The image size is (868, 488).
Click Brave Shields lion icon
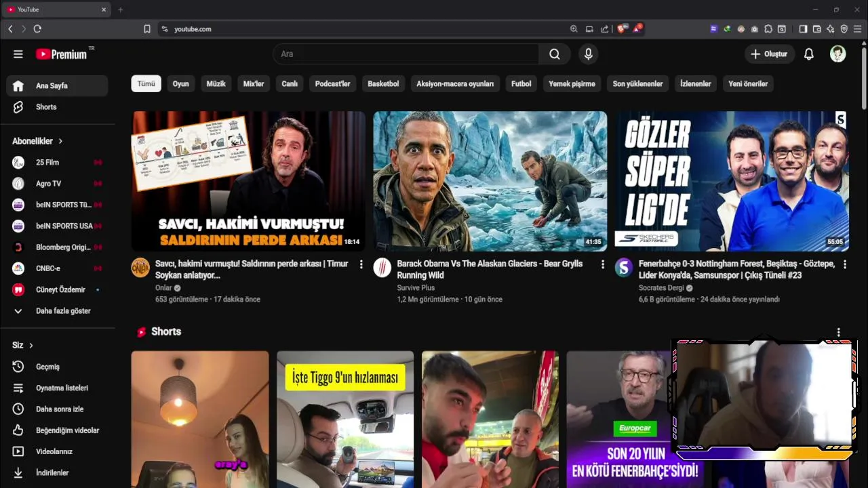pyautogui.click(x=622, y=29)
